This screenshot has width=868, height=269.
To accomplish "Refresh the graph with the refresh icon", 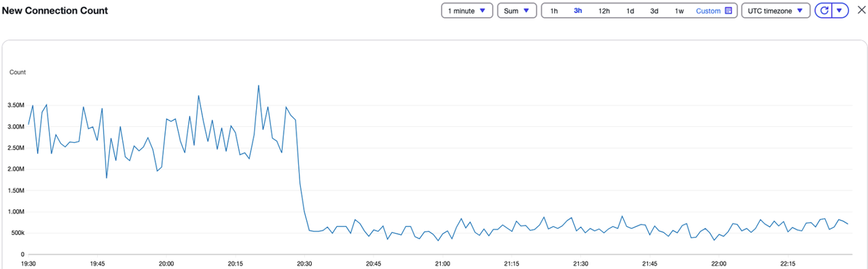I will click(x=824, y=11).
